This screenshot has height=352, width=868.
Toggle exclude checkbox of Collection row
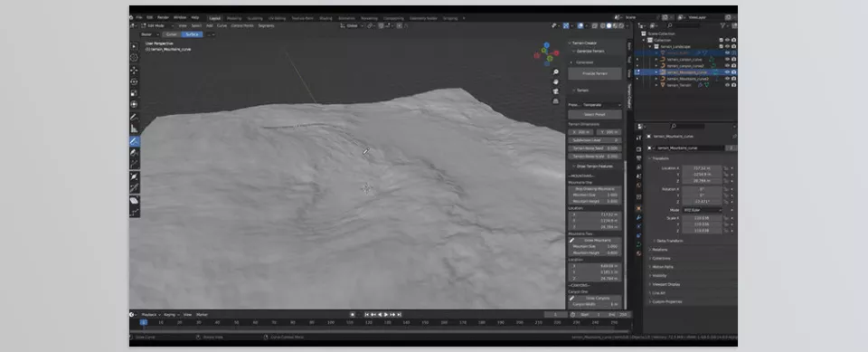click(721, 40)
